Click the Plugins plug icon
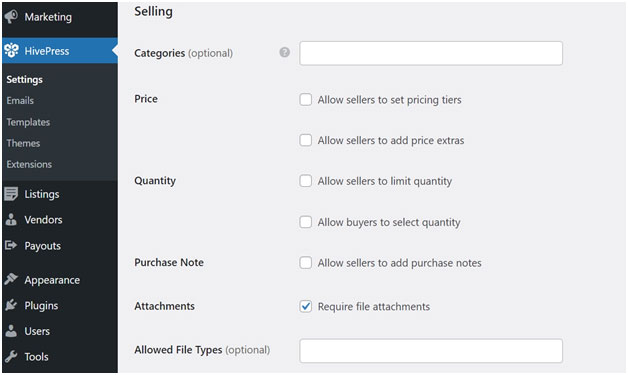 click(x=11, y=305)
